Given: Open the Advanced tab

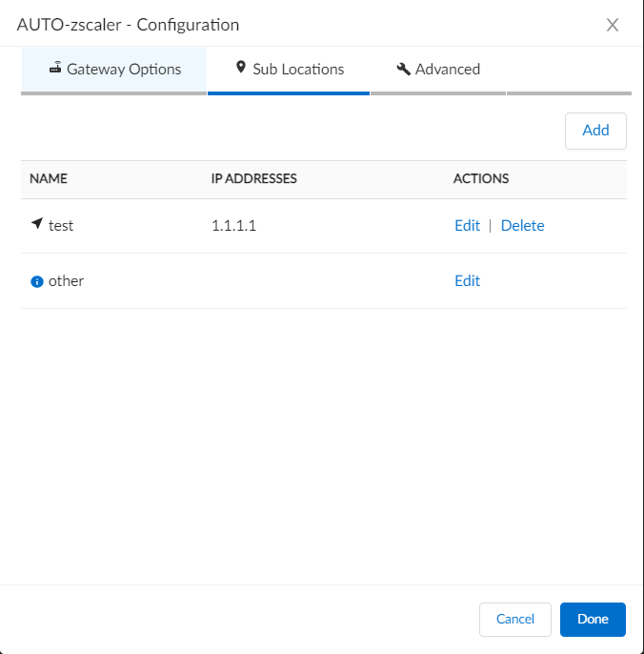Looking at the screenshot, I should coord(447,70).
